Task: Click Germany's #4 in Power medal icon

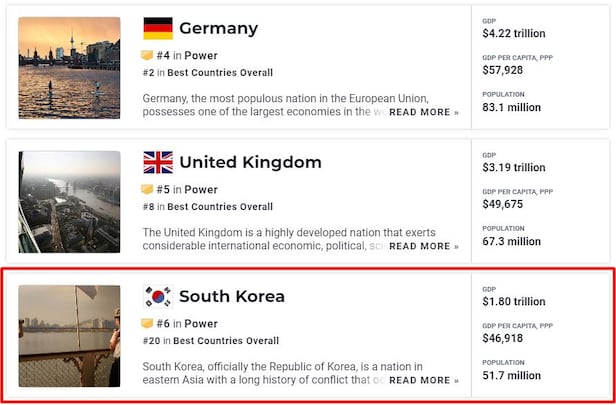Action: point(147,56)
